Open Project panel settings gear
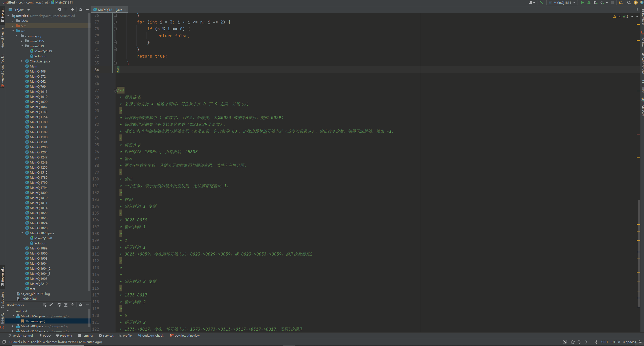Image resolution: width=644 pixels, height=346 pixels. (81, 10)
